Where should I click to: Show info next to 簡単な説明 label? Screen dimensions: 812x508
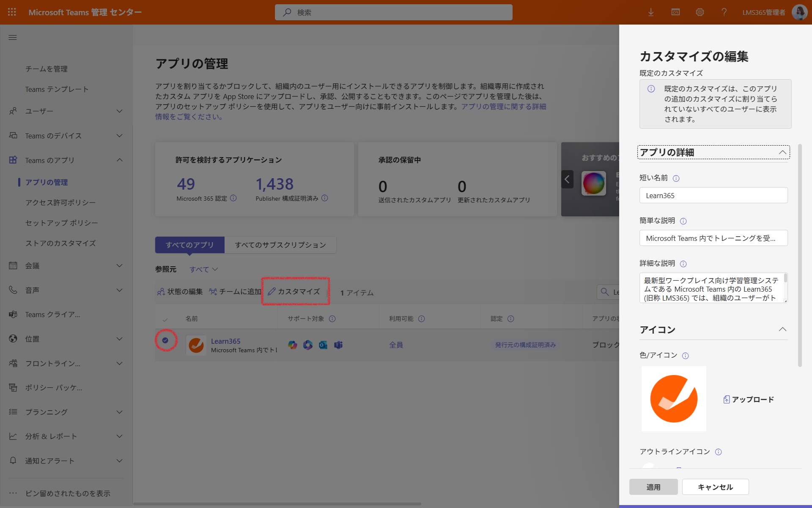click(683, 221)
